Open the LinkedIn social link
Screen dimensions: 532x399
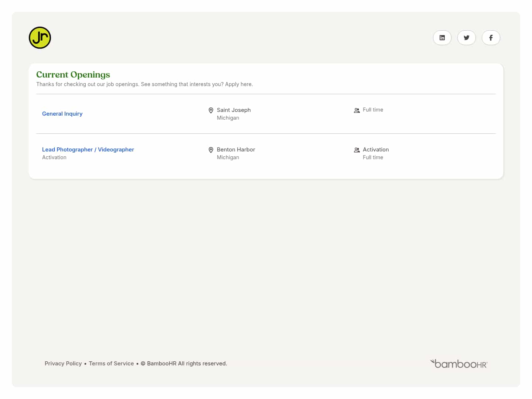442,38
